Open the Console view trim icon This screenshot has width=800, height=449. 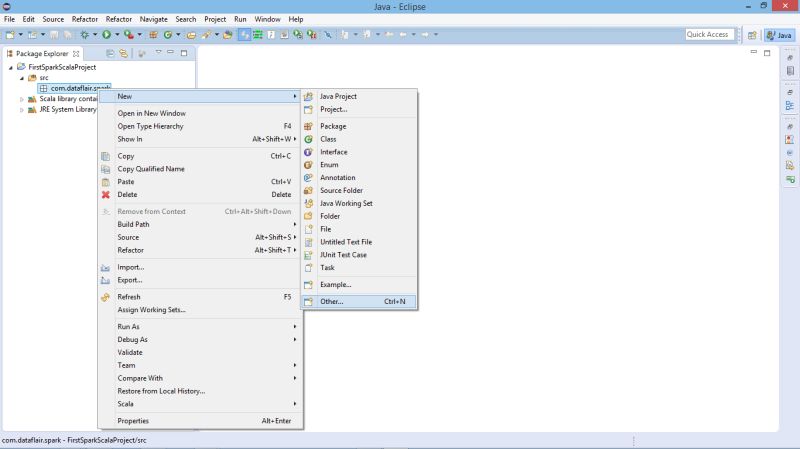coord(790,179)
